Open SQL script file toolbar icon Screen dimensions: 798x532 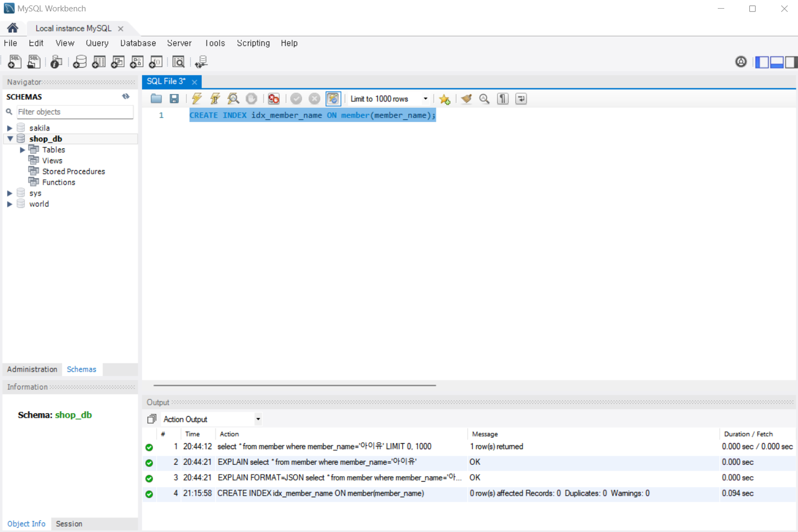point(34,62)
